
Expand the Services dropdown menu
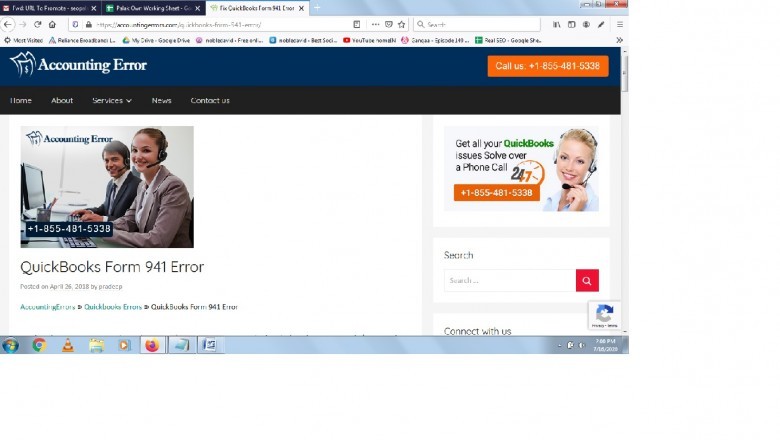pyautogui.click(x=112, y=100)
